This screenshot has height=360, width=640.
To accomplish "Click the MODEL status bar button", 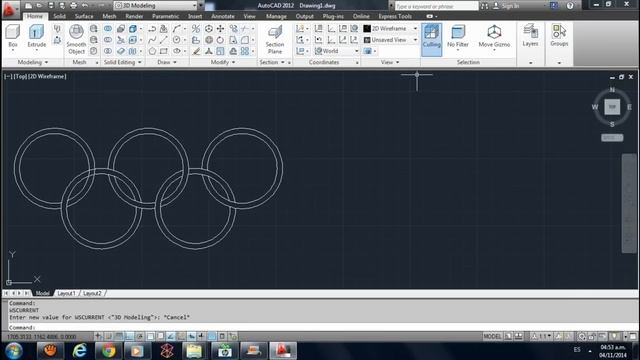I will 492,336.
